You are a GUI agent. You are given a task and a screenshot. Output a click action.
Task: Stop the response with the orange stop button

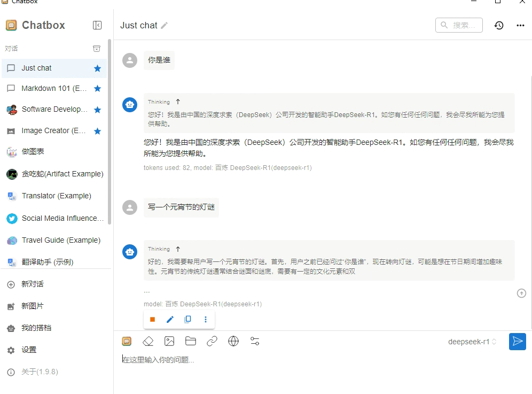point(152,320)
